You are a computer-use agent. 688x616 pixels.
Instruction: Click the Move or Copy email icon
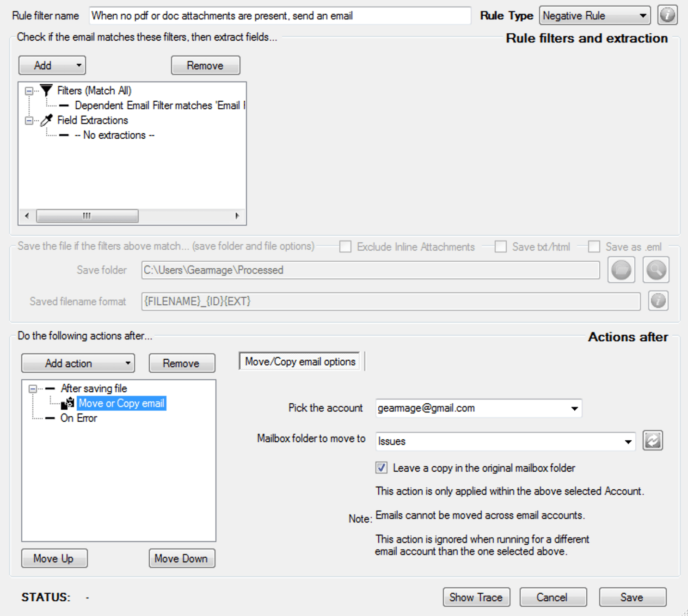pos(68,403)
